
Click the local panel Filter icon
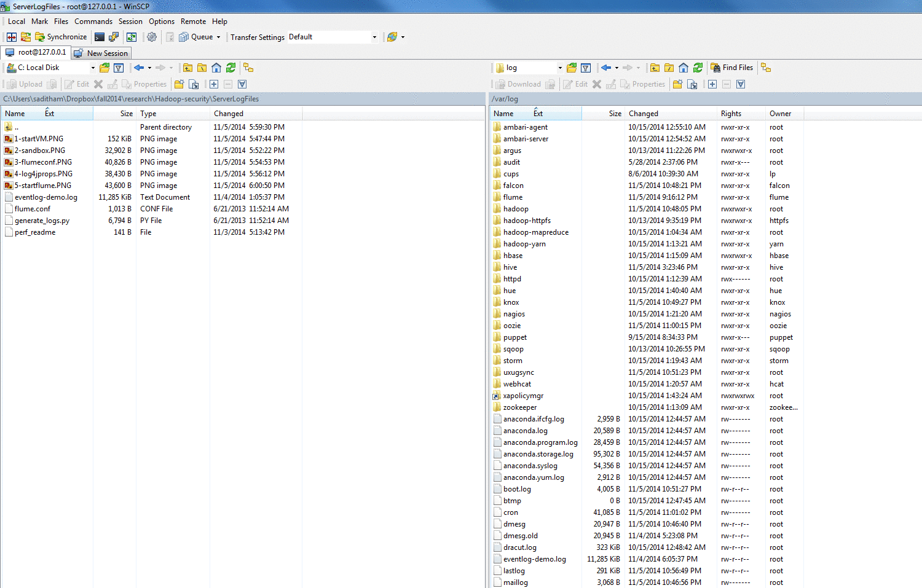tap(119, 68)
